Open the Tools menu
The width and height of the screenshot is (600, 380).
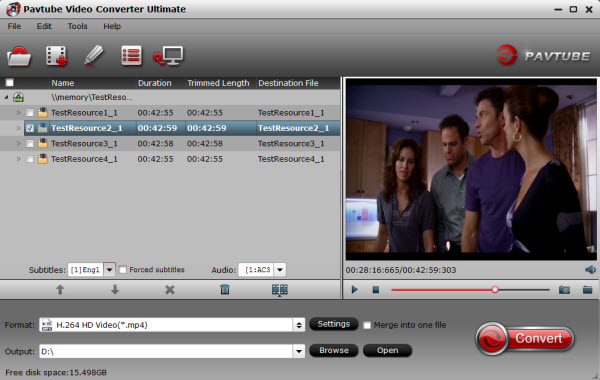(77, 26)
